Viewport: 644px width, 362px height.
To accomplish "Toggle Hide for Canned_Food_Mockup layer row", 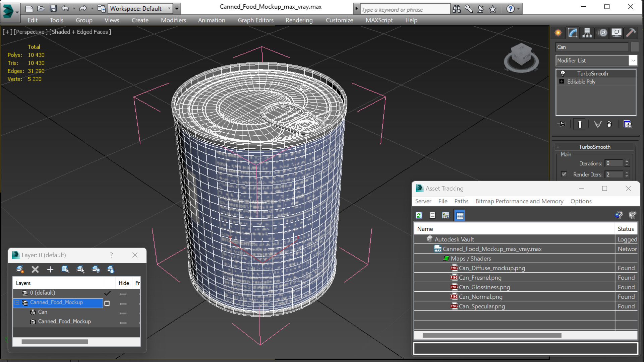I will coord(123,304).
